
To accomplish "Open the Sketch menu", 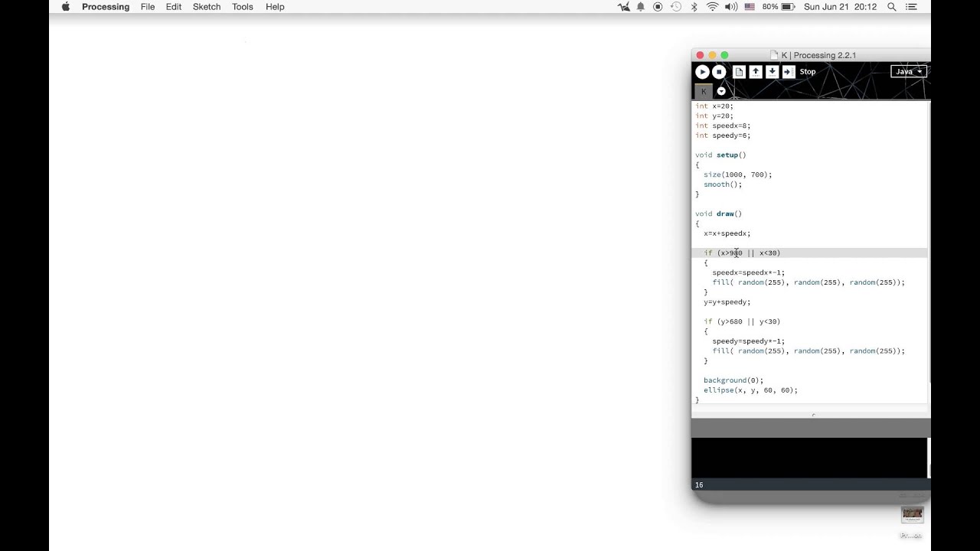I will pos(207,7).
